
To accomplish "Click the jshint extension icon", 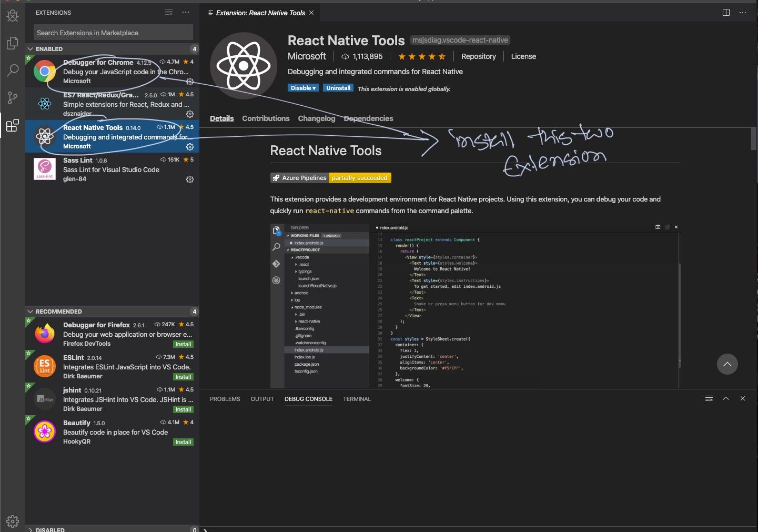I will [45, 399].
